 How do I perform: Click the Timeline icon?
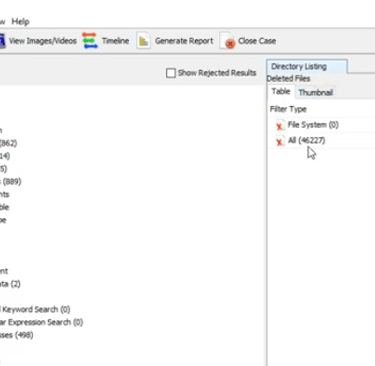pos(90,41)
